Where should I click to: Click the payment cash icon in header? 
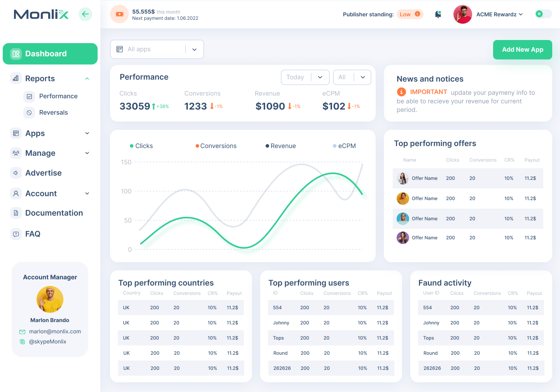tap(119, 14)
